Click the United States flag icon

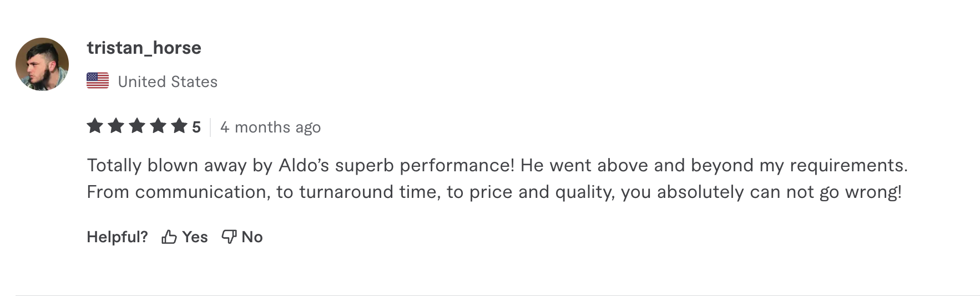98,81
